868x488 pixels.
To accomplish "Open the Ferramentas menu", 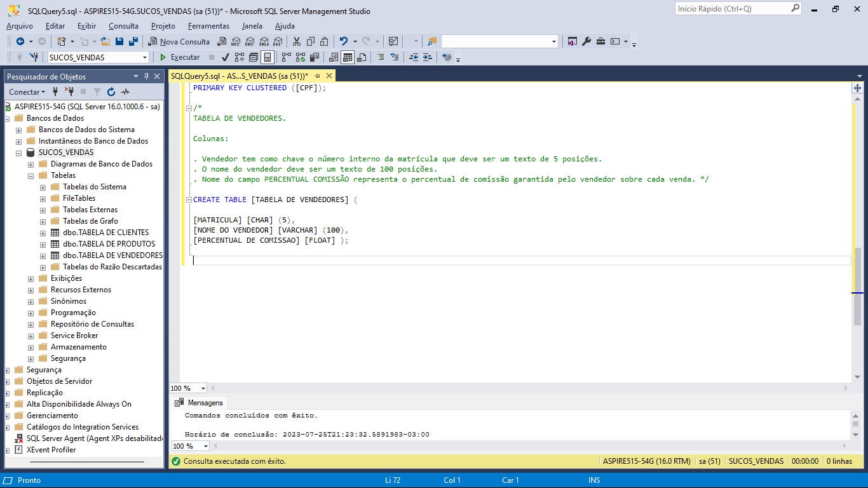I will pos(208,26).
